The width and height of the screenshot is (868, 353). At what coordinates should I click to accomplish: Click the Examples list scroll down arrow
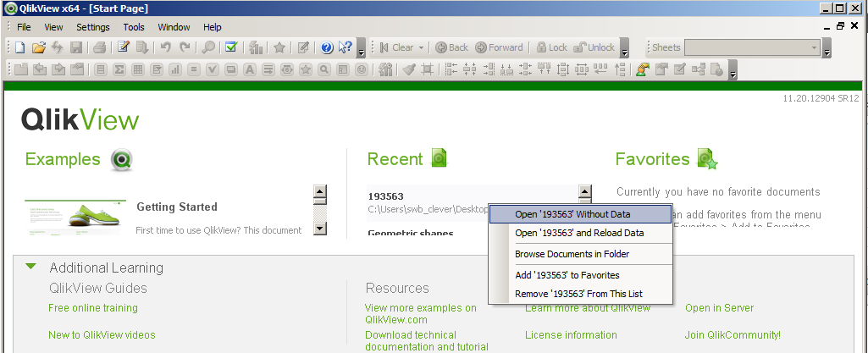(x=320, y=228)
